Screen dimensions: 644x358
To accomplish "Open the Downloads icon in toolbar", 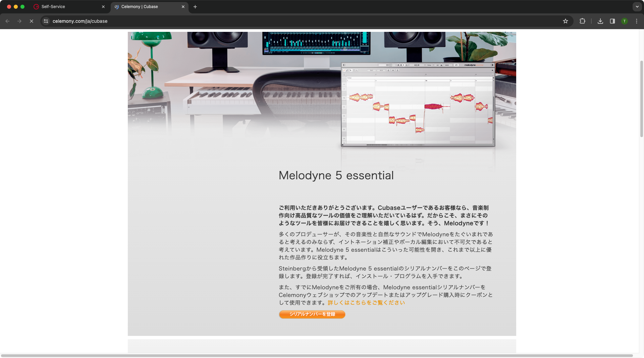I will [600, 21].
